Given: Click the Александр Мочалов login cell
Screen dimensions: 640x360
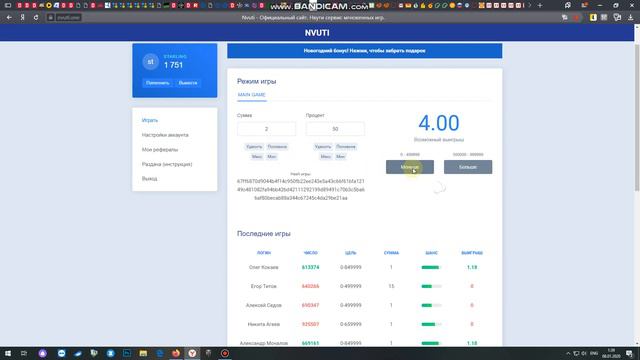Looking at the screenshot, I should point(264,343).
